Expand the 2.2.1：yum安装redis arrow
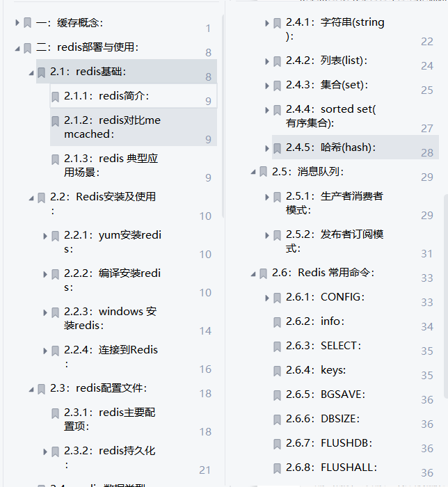 click(45, 236)
